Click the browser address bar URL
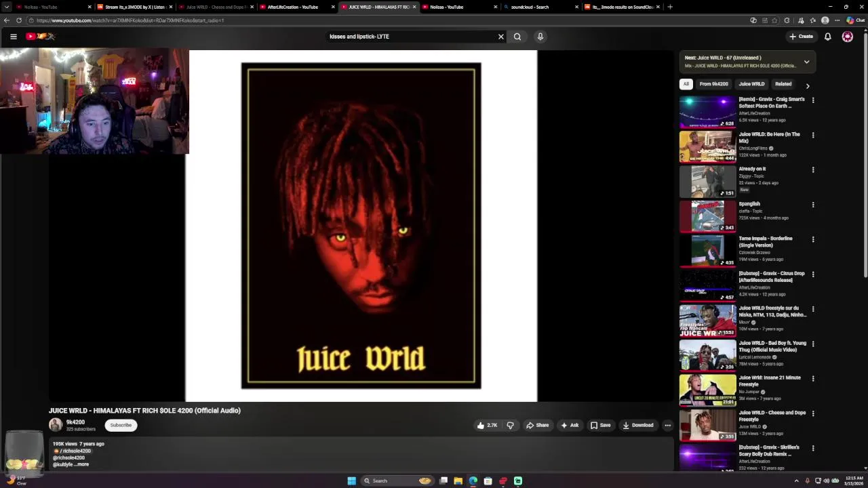This screenshot has width=868, height=488. [x=130, y=20]
